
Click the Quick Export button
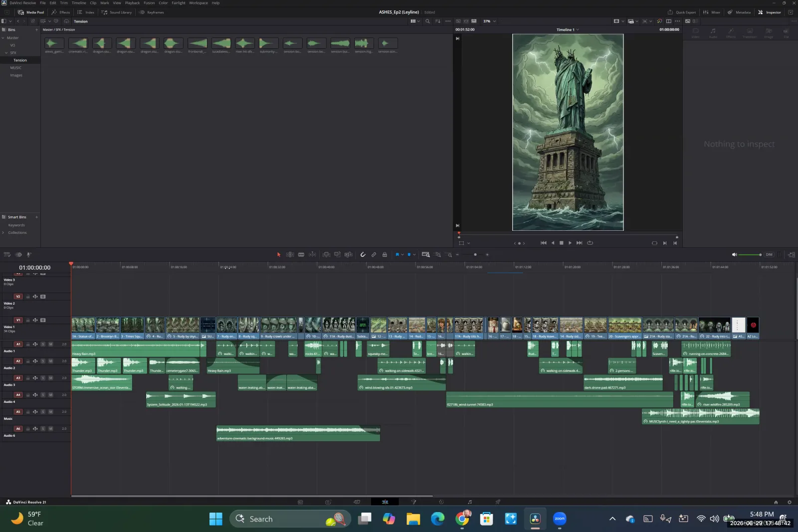(x=682, y=12)
